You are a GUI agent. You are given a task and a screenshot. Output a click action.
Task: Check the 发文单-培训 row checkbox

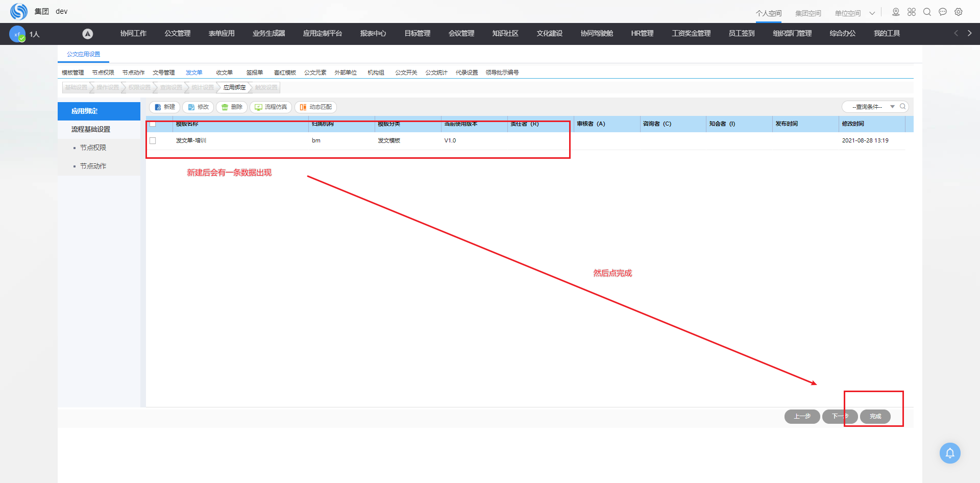coord(153,141)
